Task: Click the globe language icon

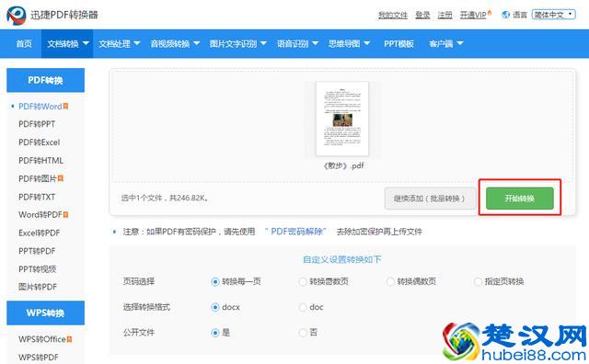Action: click(505, 15)
